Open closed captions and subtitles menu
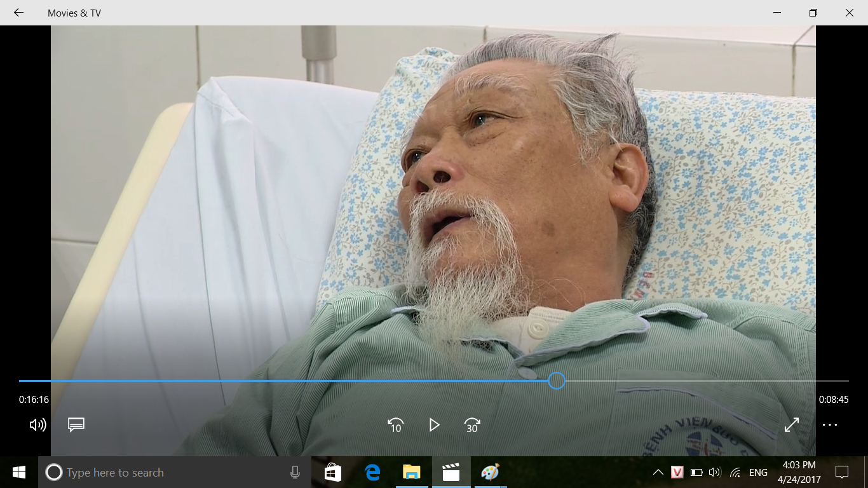This screenshot has width=868, height=488. (76, 425)
